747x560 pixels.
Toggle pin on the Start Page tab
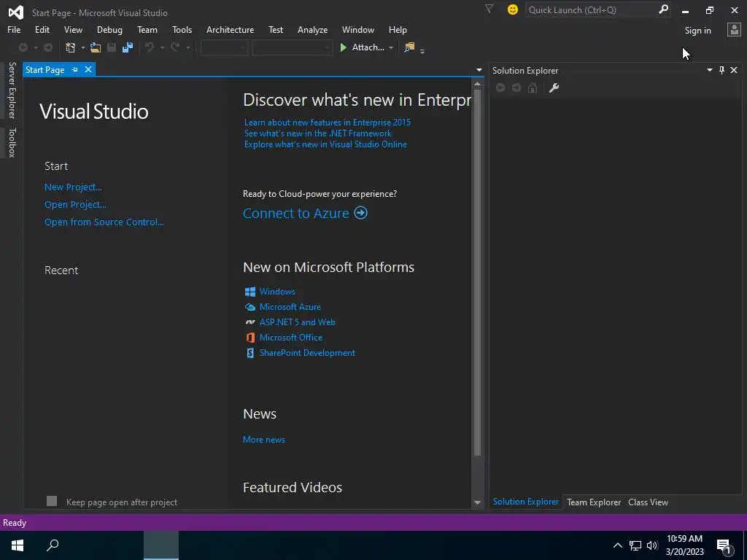point(75,69)
